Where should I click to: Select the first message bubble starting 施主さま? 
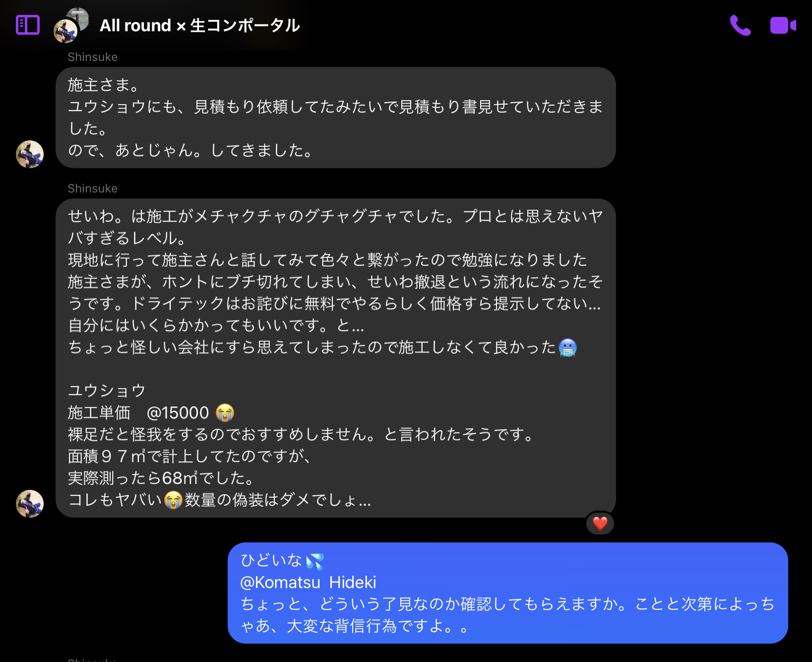tap(336, 118)
